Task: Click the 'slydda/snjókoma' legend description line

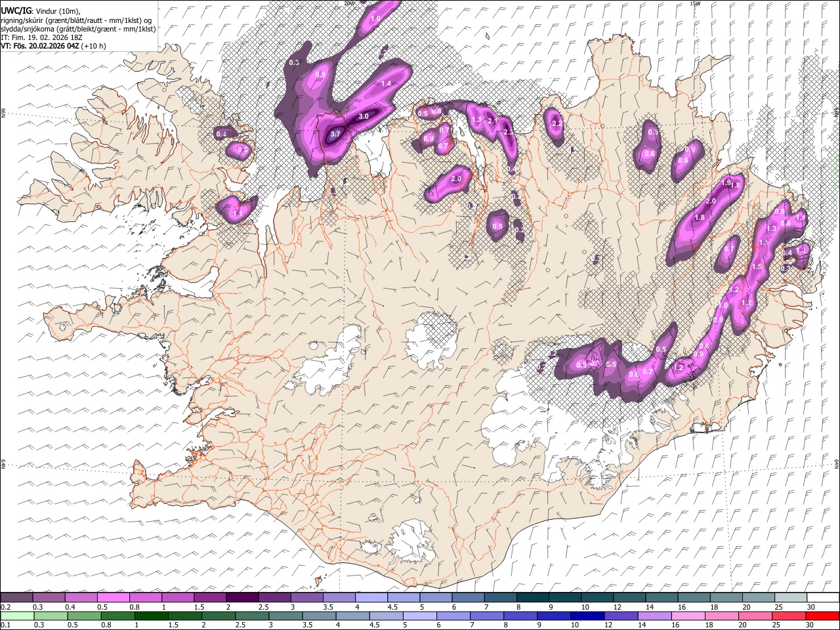Action: pyautogui.click(x=79, y=29)
